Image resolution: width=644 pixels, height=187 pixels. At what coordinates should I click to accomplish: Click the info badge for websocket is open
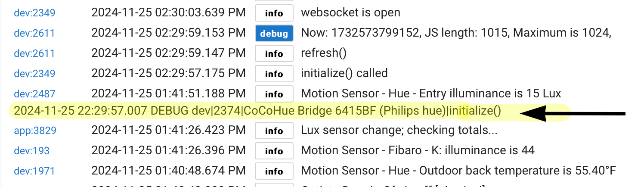coord(274,13)
